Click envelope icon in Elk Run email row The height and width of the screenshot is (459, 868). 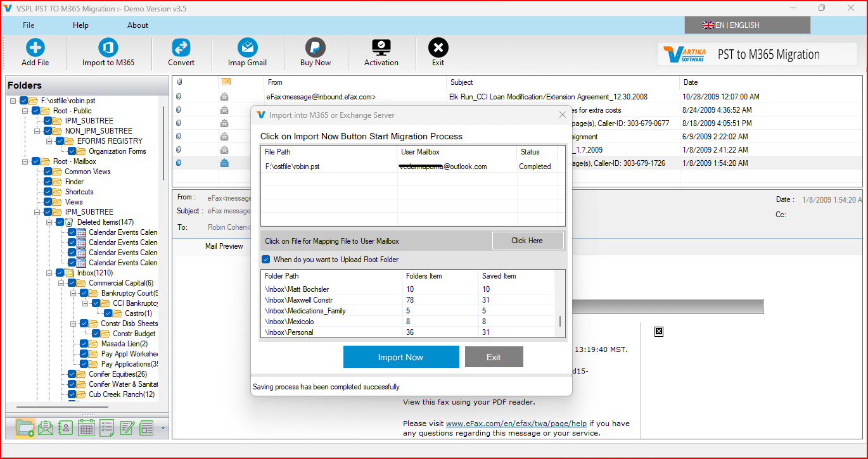pyautogui.click(x=224, y=97)
